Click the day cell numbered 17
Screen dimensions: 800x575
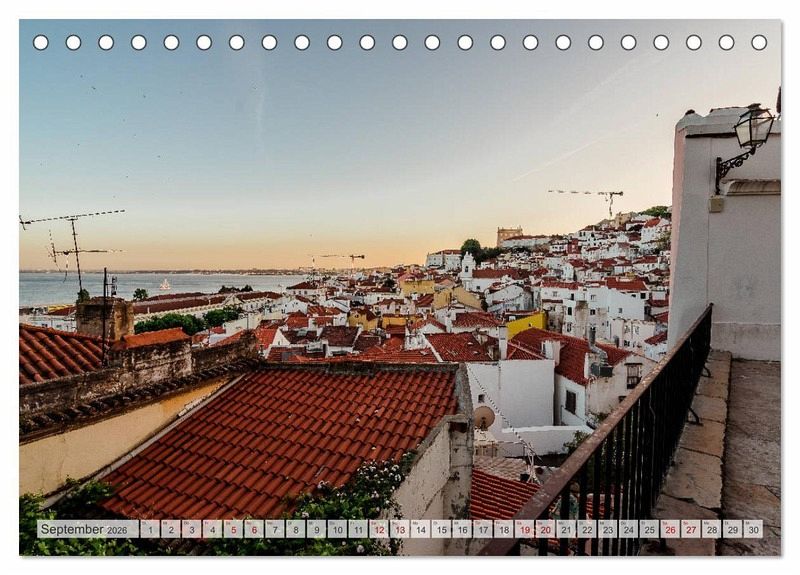coord(483,529)
